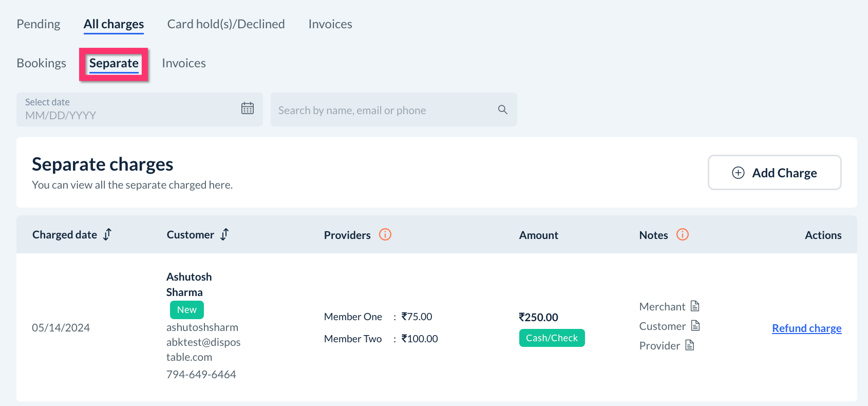This screenshot has height=406, width=868.
Task: Click the Cash/Check payment badge
Action: click(x=552, y=338)
